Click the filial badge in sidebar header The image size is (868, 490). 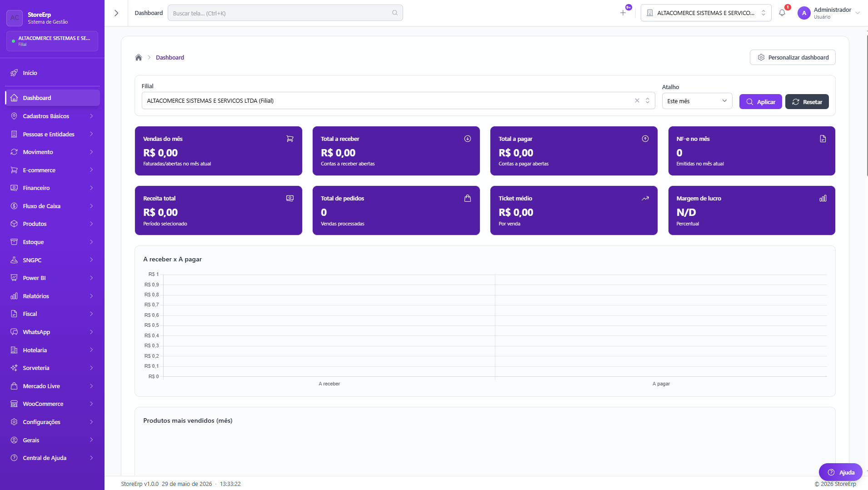pyautogui.click(x=52, y=41)
